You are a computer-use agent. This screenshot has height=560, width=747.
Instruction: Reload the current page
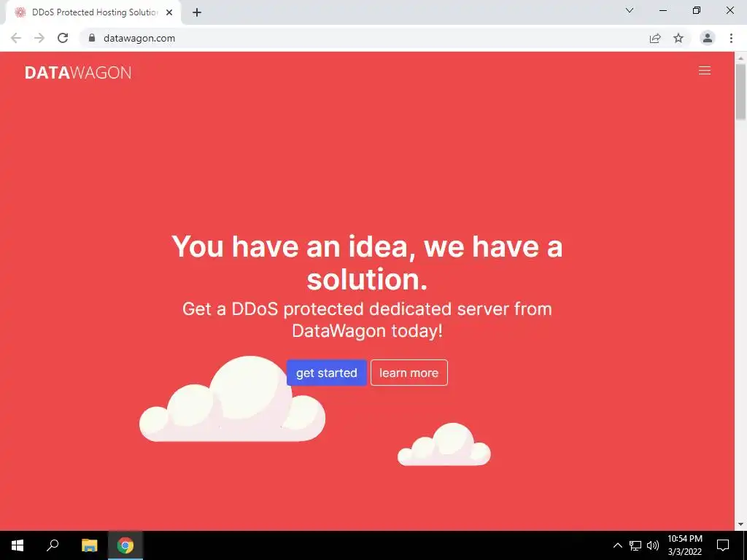[63, 38]
